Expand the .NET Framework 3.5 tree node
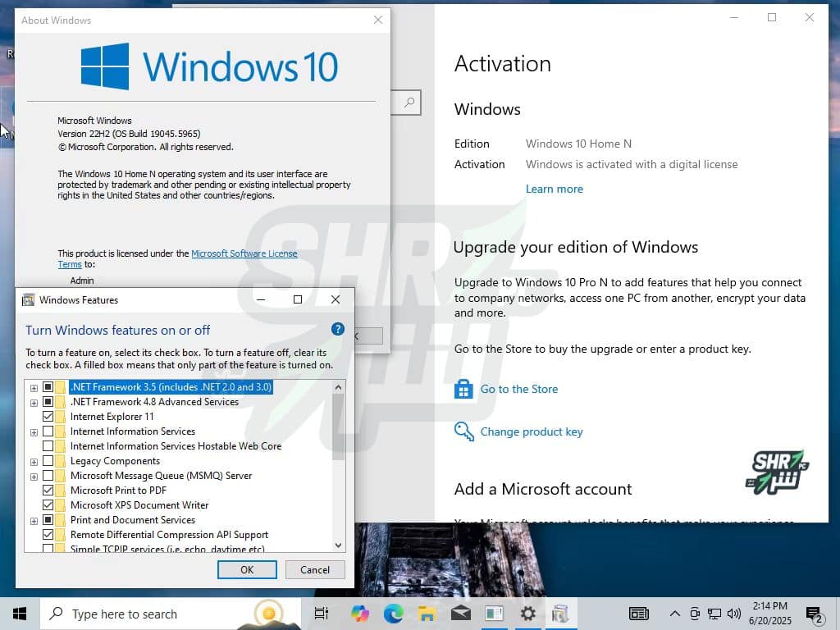The width and height of the screenshot is (840, 630). pyautogui.click(x=34, y=388)
